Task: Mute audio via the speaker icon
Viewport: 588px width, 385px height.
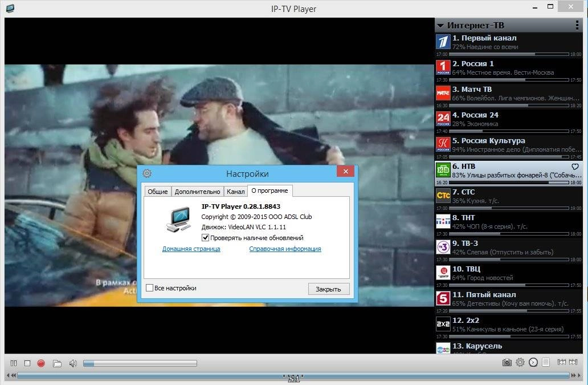Action: click(x=73, y=363)
